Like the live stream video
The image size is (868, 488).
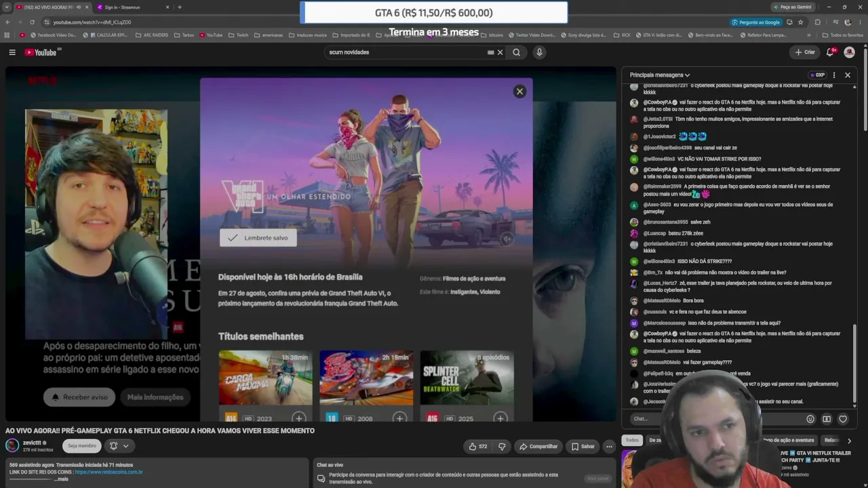[478, 446]
